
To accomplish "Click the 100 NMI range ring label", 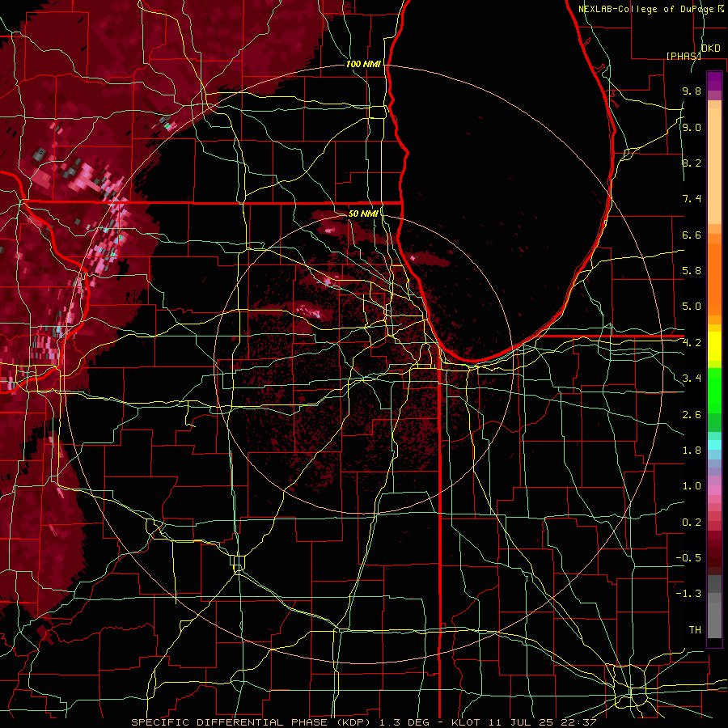I will (x=363, y=64).
